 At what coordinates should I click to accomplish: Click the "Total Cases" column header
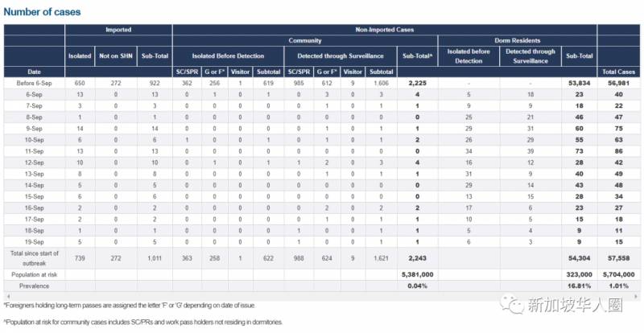[x=619, y=72]
